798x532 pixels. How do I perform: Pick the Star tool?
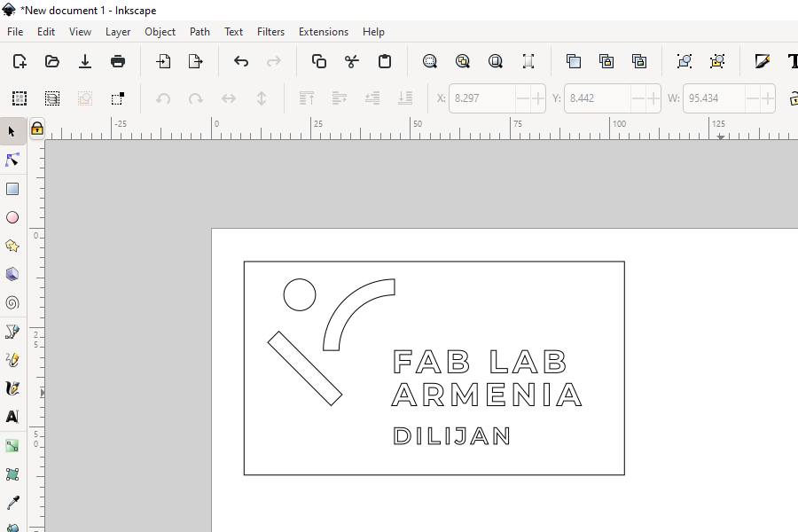[x=12, y=245]
